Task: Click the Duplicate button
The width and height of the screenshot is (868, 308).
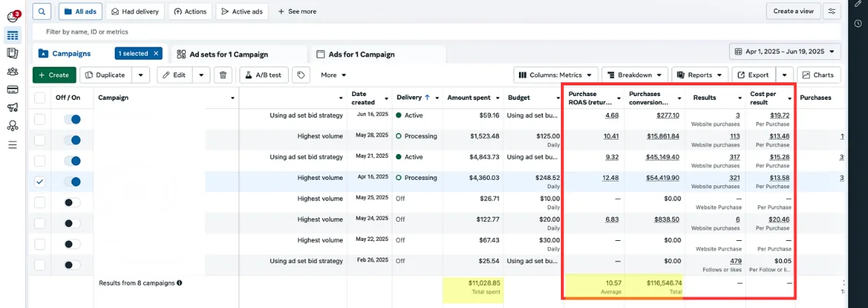Action: tap(105, 75)
